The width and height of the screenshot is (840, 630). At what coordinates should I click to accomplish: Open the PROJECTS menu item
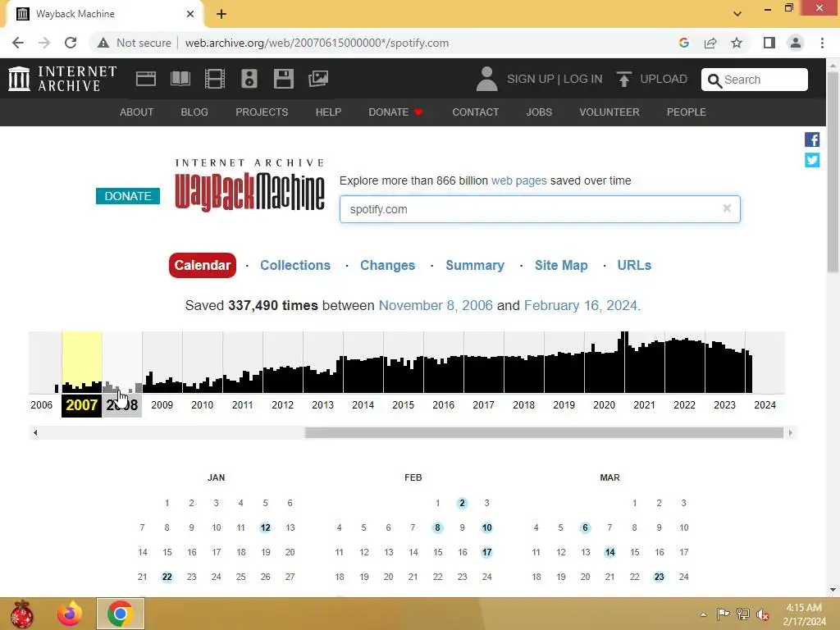[262, 112]
